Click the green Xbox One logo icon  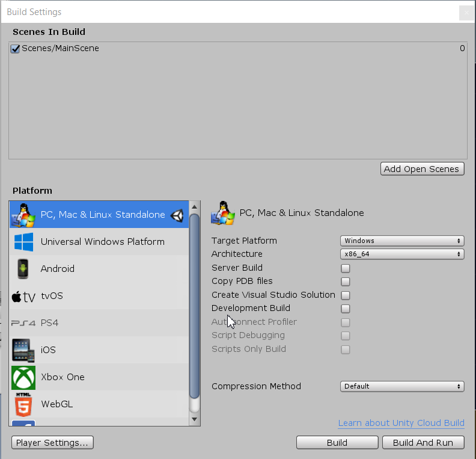coord(23,378)
